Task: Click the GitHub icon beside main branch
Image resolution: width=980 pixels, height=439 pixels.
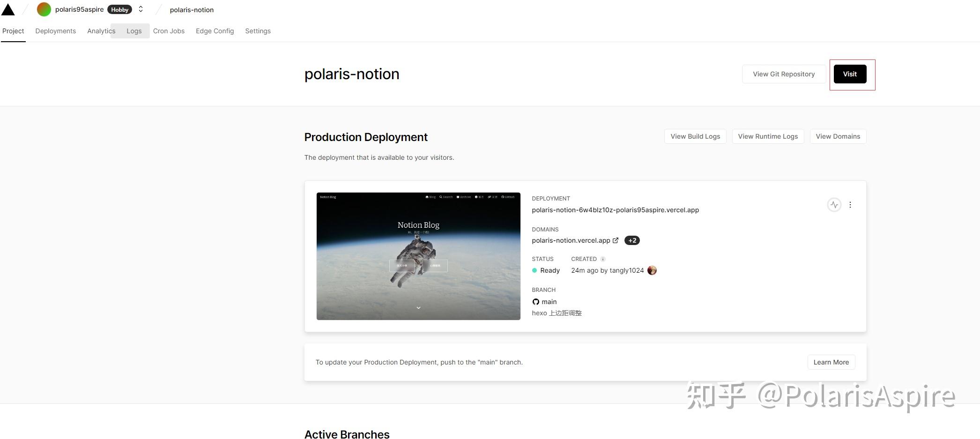Action: tap(535, 302)
